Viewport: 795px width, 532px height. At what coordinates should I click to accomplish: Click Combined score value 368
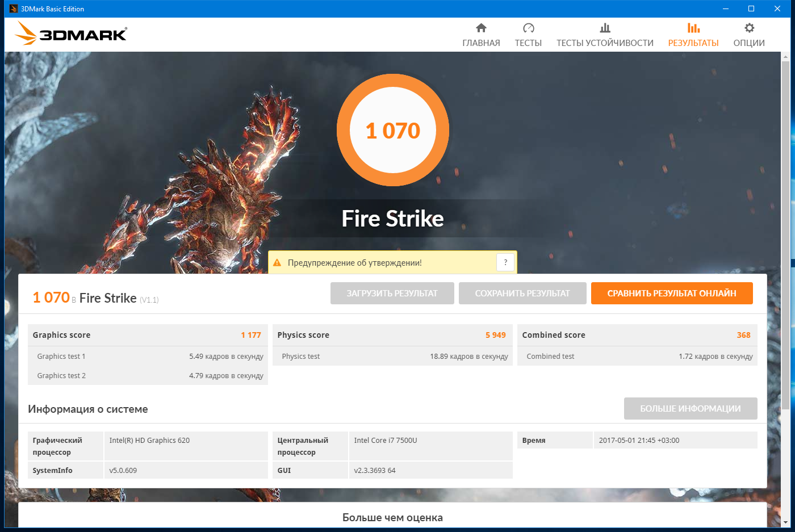(x=744, y=335)
